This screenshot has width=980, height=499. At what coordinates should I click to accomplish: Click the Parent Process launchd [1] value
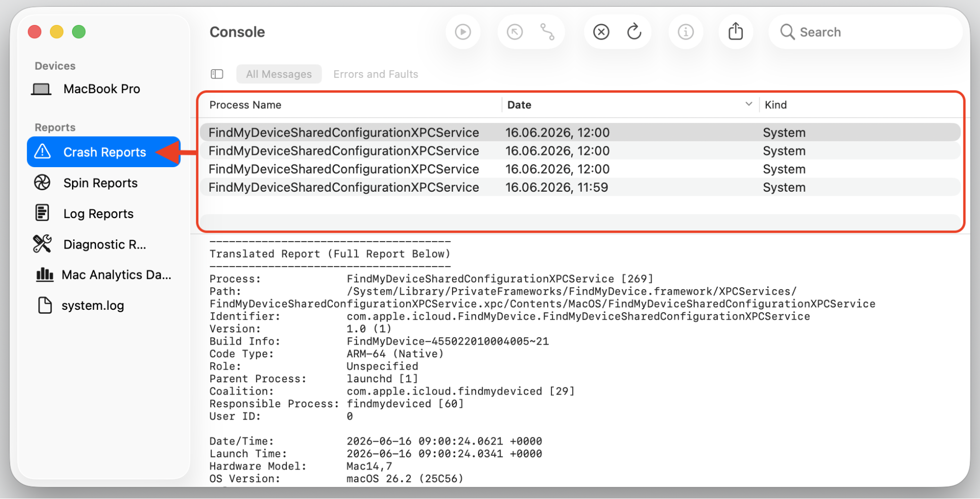point(382,379)
